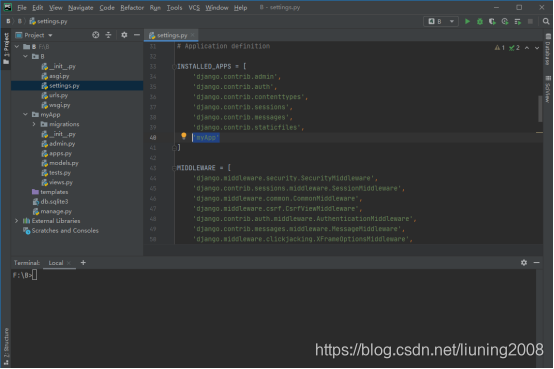Select the templates folder
The height and width of the screenshot is (369, 554).
coord(50,192)
